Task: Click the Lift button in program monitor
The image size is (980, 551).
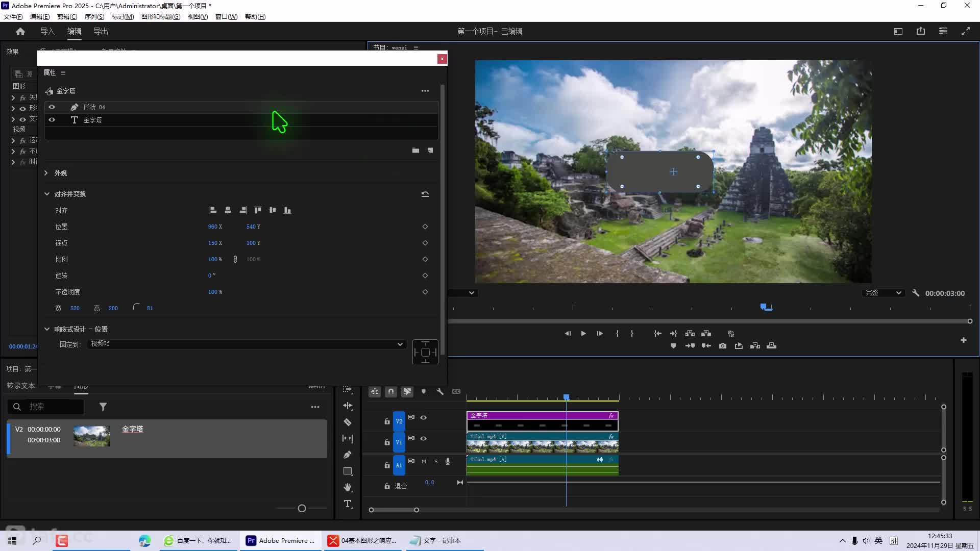Action: (690, 333)
